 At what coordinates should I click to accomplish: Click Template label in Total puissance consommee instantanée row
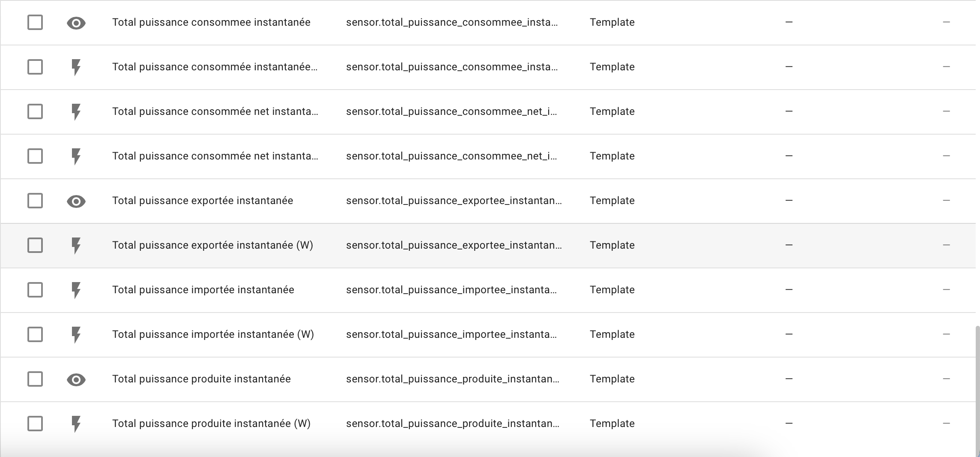click(612, 22)
